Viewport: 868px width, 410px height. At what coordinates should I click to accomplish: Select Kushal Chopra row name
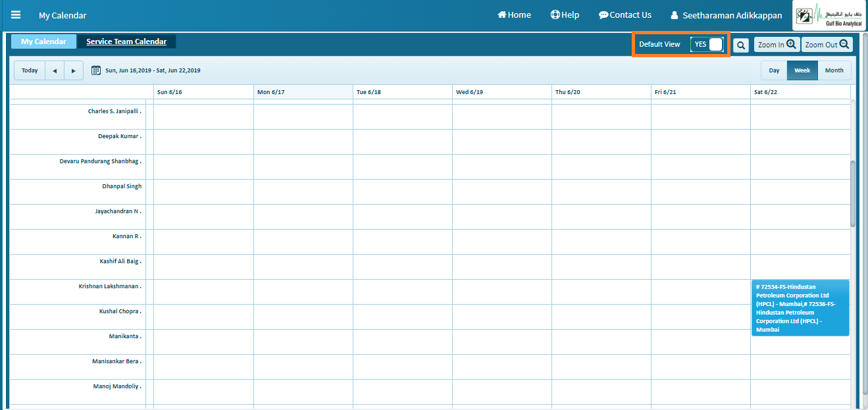pos(120,311)
